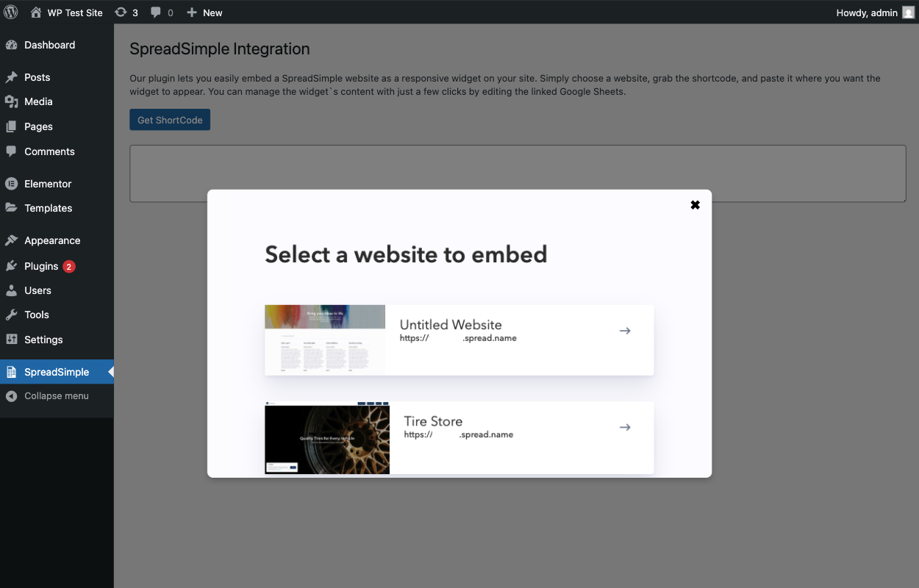Click the Collapse menu arrow icon

(11, 396)
